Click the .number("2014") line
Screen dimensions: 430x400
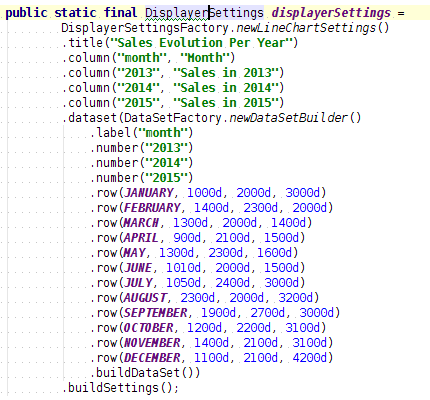click(x=141, y=163)
